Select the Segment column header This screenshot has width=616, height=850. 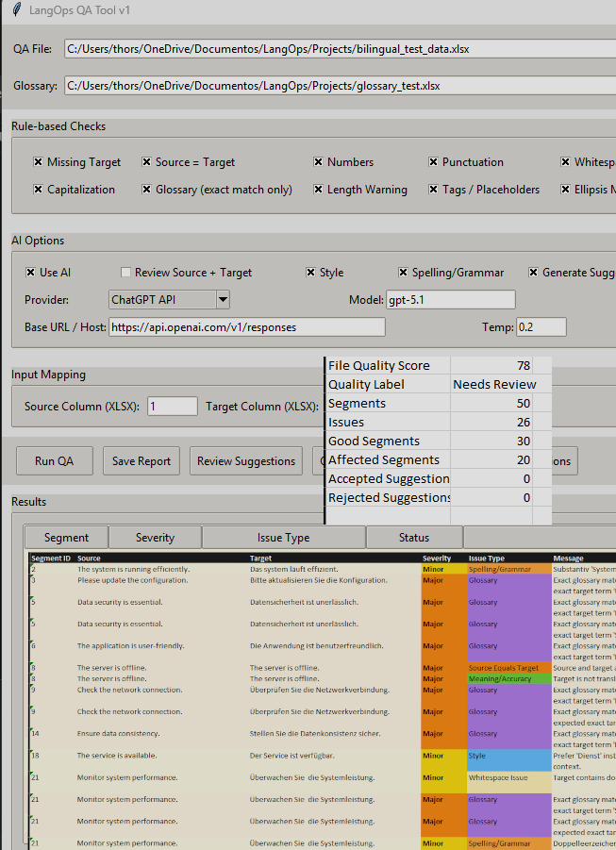point(66,538)
